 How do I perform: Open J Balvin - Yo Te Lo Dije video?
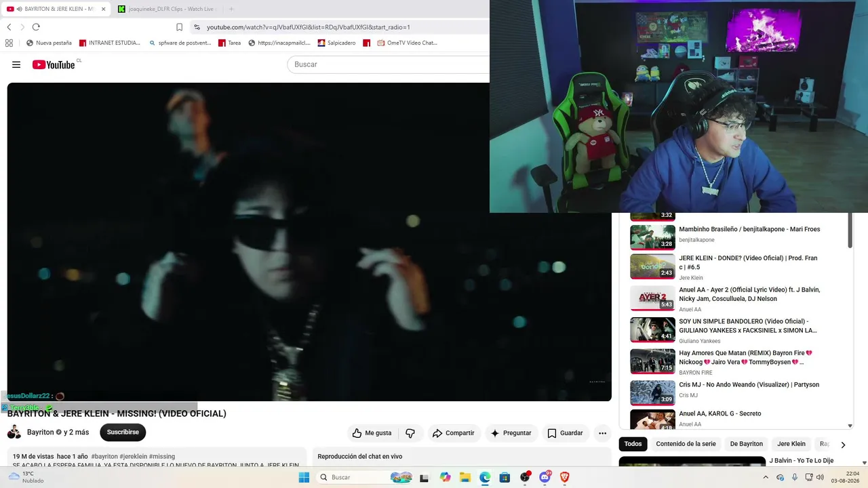click(801, 461)
